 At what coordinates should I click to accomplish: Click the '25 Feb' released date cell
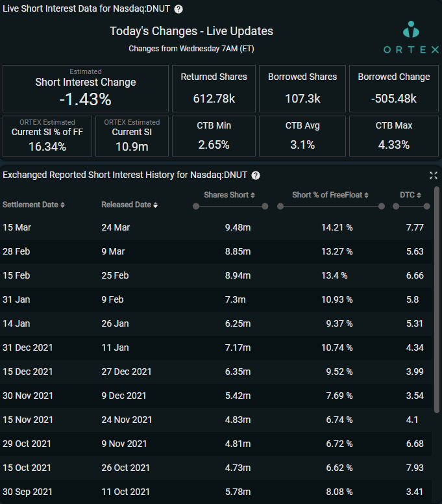pyautogui.click(x=116, y=275)
